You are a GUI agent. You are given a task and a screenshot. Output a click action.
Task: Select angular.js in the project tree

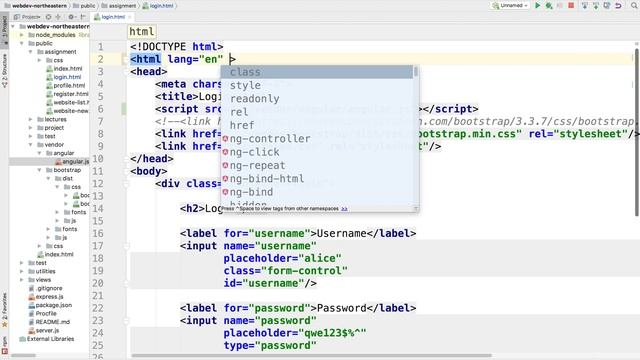click(72, 162)
